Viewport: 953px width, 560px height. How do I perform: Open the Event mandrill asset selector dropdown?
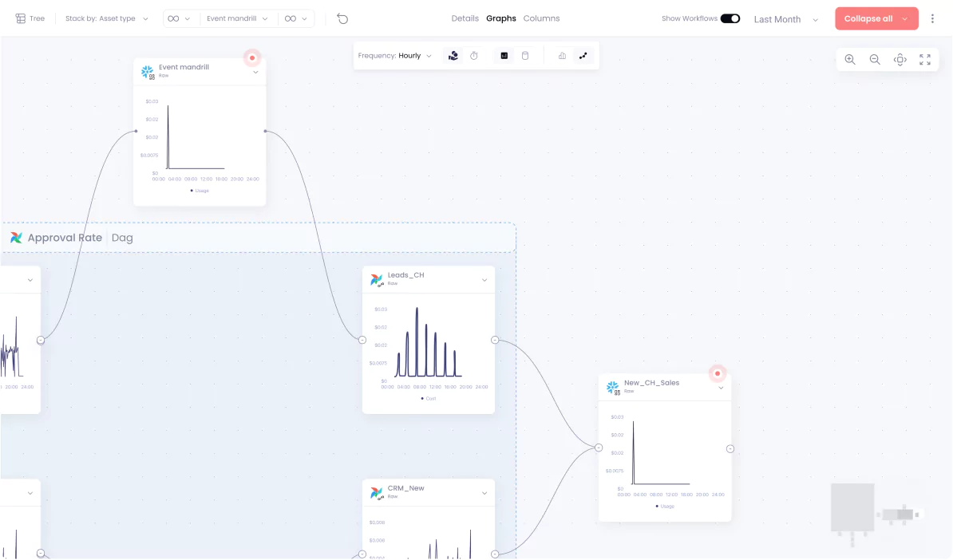click(x=237, y=19)
